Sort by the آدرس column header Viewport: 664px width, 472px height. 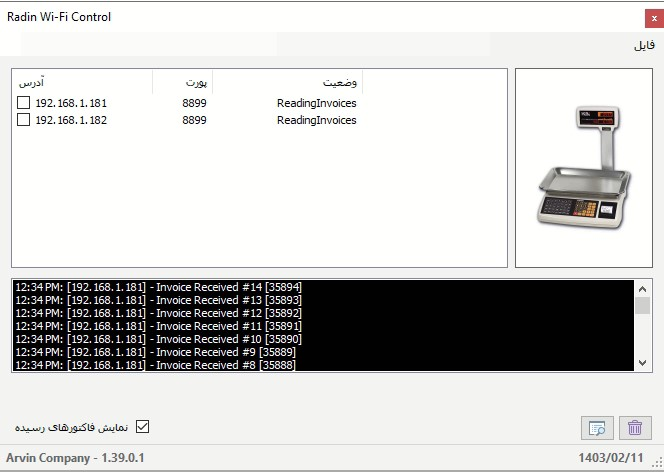(82, 82)
